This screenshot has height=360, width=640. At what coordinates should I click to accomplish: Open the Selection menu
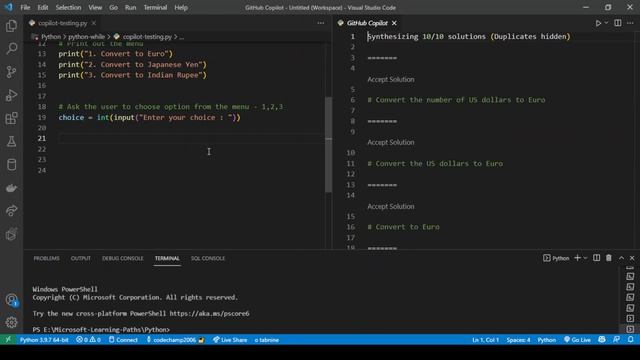click(68, 7)
